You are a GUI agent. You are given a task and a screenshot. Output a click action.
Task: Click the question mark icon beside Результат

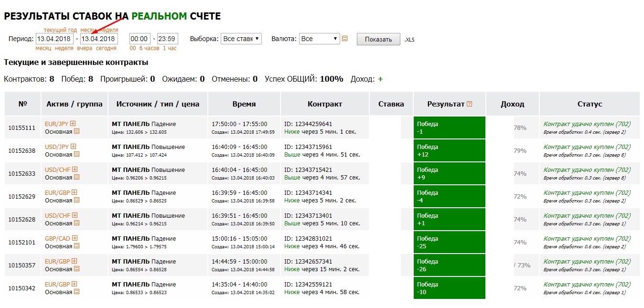pos(469,104)
